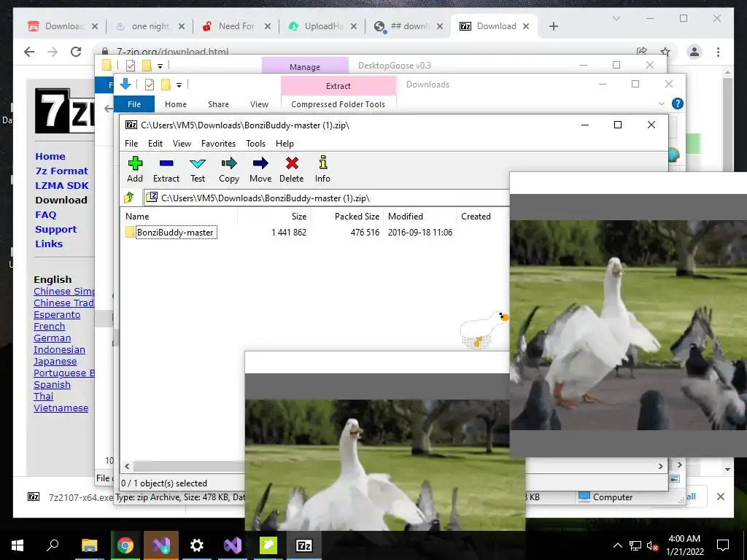Open a new Chrome tab
This screenshot has width=747, height=560.
tap(553, 26)
